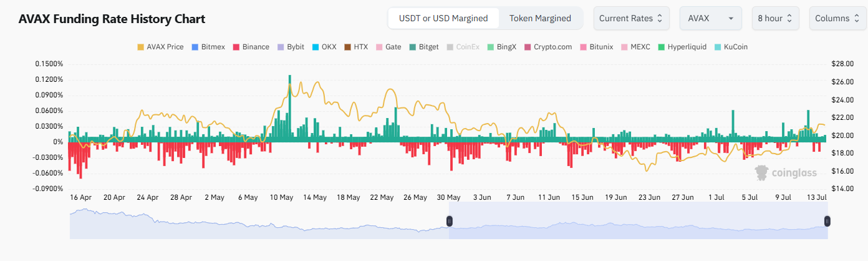Click the $14.00 price axis label

point(842,189)
